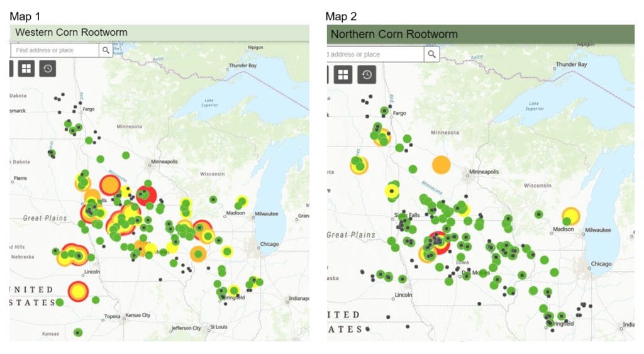Click the Chicago label on Map 2
The width and height of the screenshot is (644, 354).
click(x=601, y=264)
